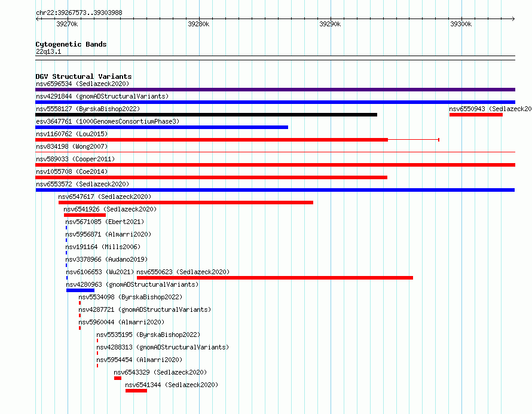The image size is (532, 414).
Task: Click the red nsv6541926 variant bar
Action: (85, 215)
